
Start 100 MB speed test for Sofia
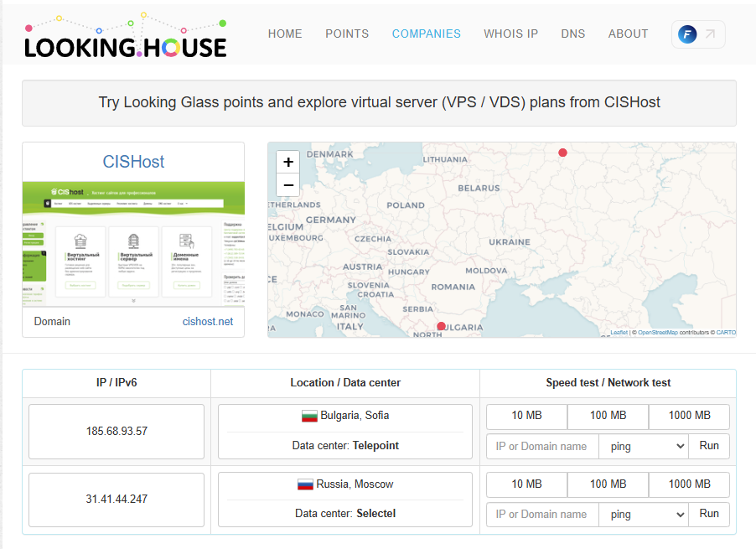click(608, 416)
